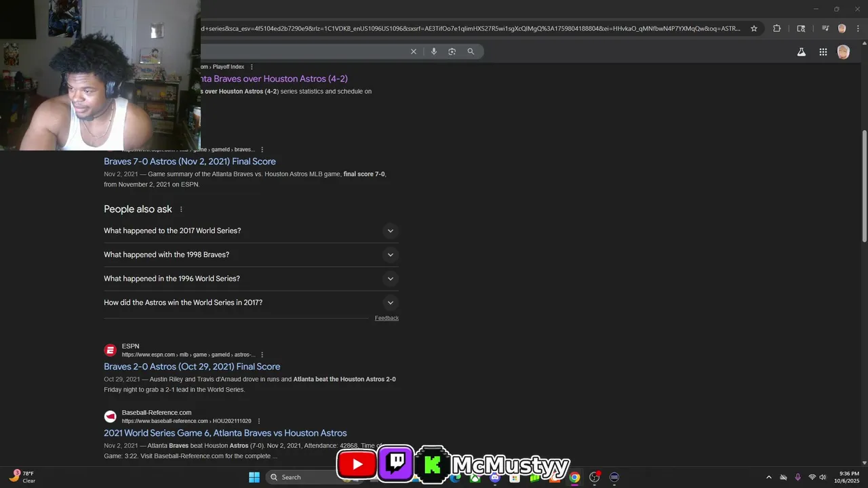Viewport: 868px width, 488px height.
Task: Open 'Braves 7-0 Astros (Nov 2, 2021) Final Score'
Action: (190, 161)
